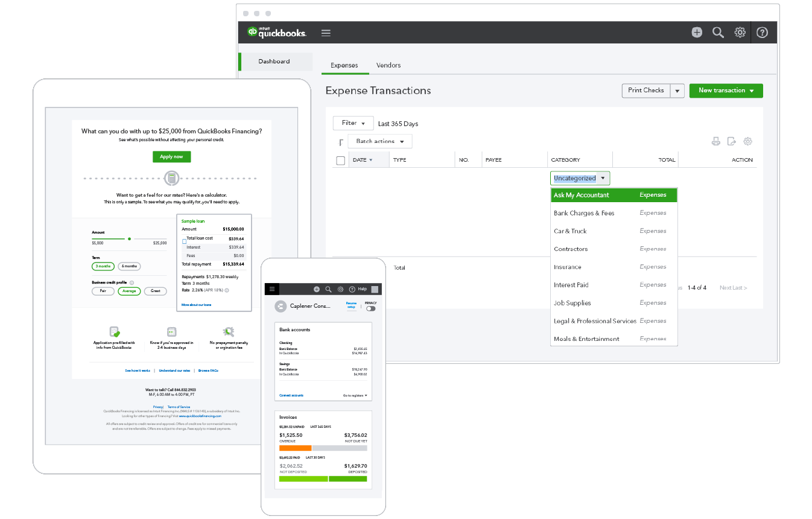
Task: Switch to the Expenses tab
Action: tap(344, 65)
